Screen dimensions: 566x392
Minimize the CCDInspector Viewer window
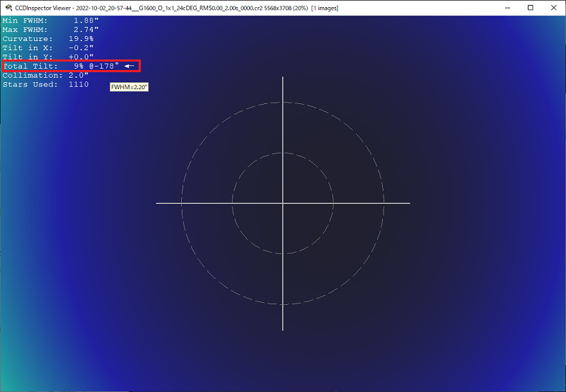(x=507, y=8)
